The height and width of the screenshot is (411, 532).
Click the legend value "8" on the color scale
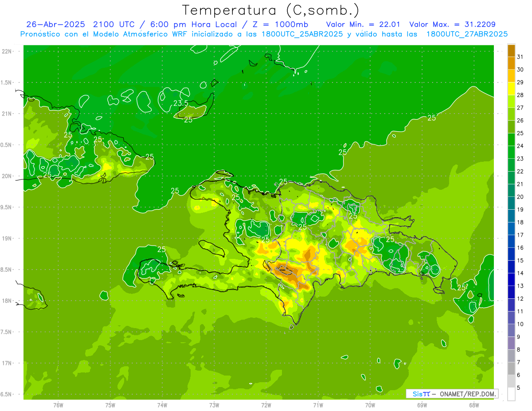(519, 349)
